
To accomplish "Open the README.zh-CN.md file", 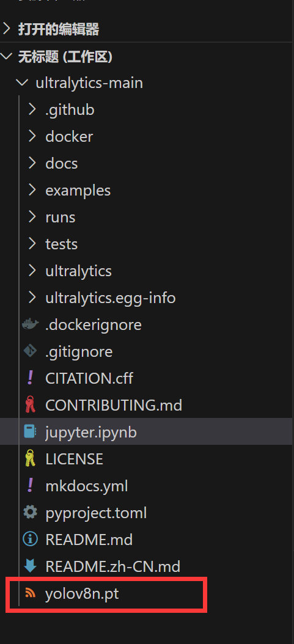I will tap(113, 566).
